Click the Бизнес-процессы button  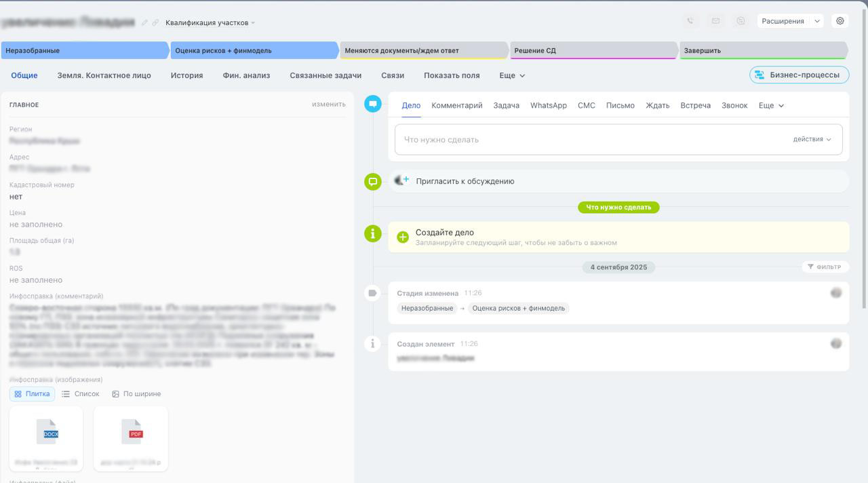click(799, 75)
